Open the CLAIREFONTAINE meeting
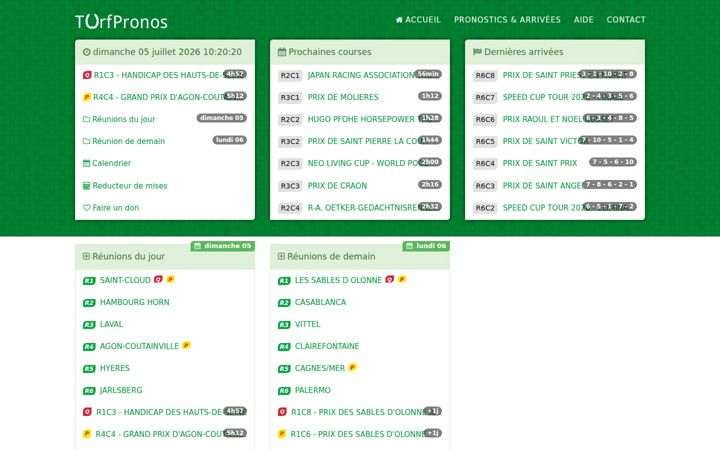 [327, 346]
